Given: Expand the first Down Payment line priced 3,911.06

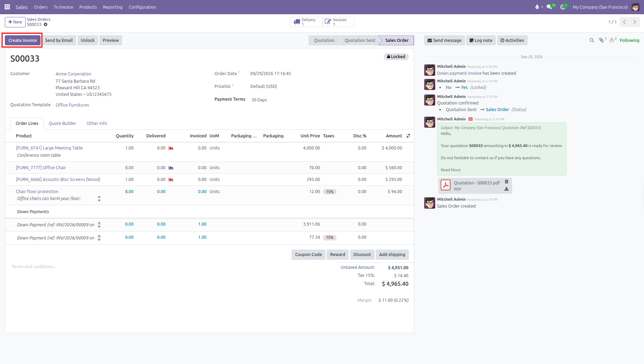Looking at the screenshot, I should pyautogui.click(x=99, y=225).
